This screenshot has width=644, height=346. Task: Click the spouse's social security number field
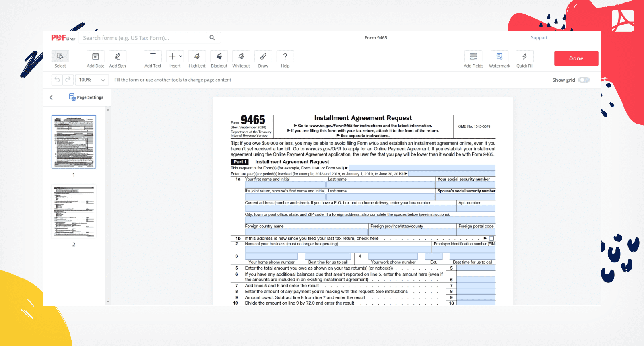pos(466,197)
